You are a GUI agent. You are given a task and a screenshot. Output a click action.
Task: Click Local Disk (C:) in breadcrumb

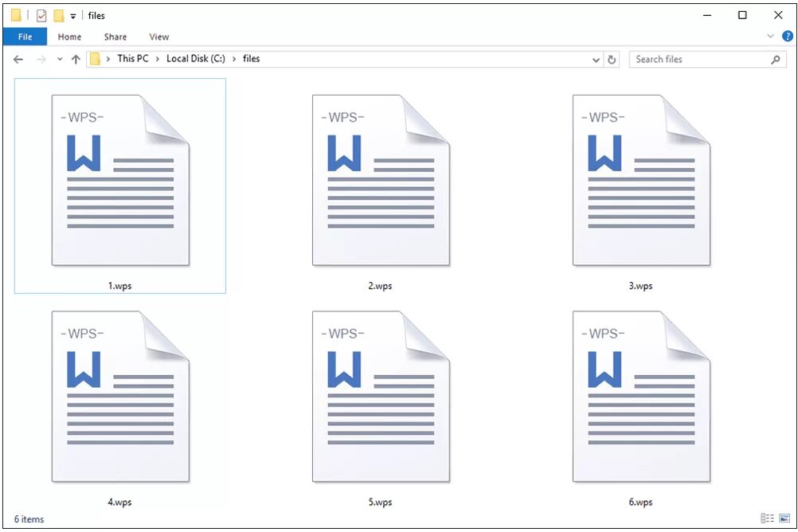pyautogui.click(x=195, y=59)
